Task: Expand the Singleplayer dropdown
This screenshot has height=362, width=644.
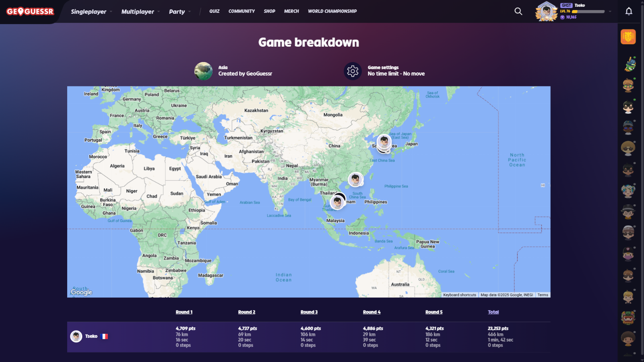Action: click(91, 12)
